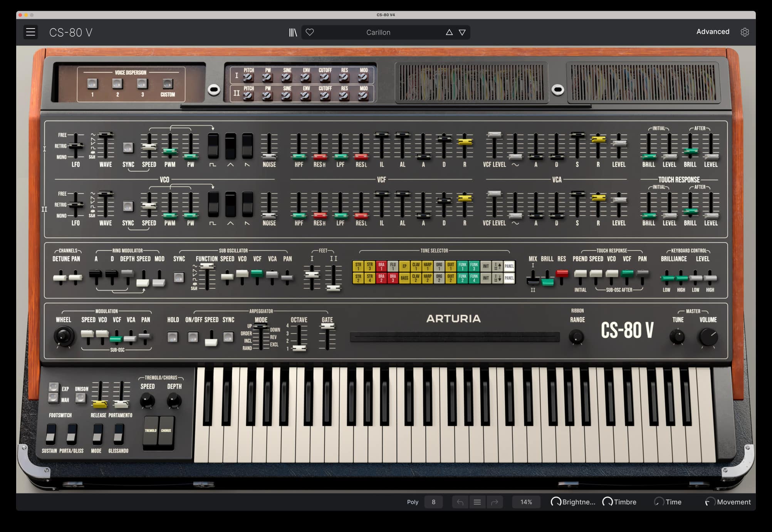Click the upper-row PANEL tone button
Screen dimensions: 772x532
pyautogui.click(x=509, y=266)
